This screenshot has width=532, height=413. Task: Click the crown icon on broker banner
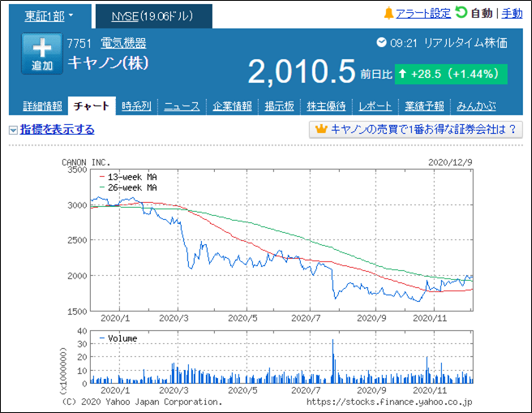click(x=321, y=129)
